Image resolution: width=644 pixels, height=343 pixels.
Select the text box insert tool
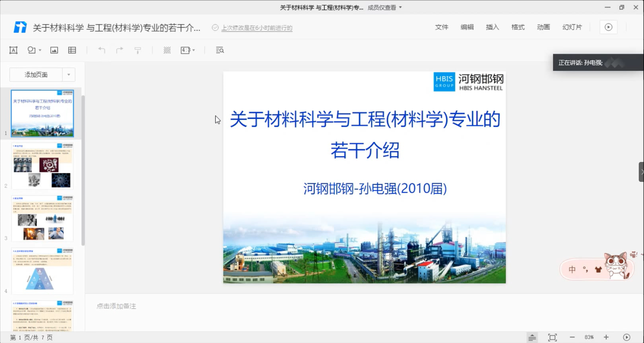point(13,50)
